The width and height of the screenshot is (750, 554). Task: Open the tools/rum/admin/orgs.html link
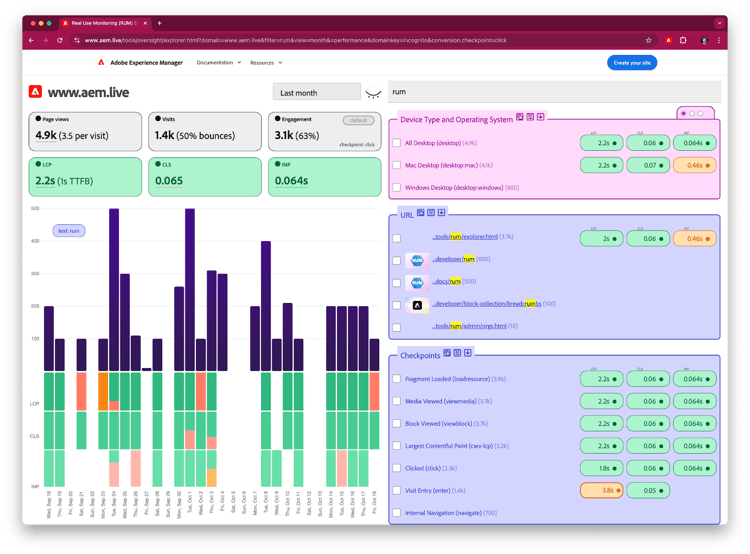(x=469, y=326)
